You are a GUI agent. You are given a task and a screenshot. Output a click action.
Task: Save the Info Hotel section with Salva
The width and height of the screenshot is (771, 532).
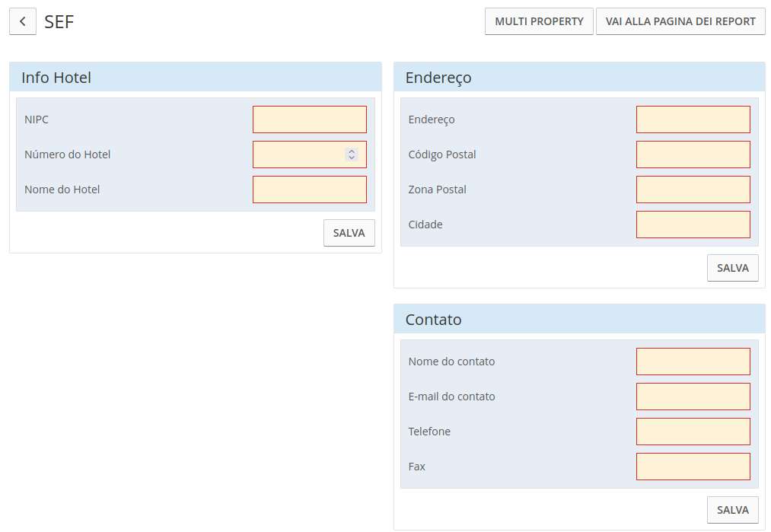tap(349, 233)
